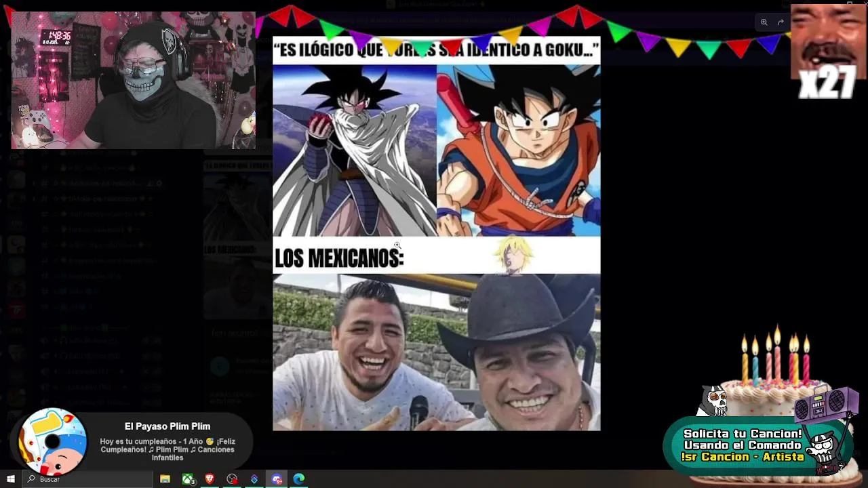Open the Windows Start menu
This screenshot has height=488, width=868.
(11, 479)
